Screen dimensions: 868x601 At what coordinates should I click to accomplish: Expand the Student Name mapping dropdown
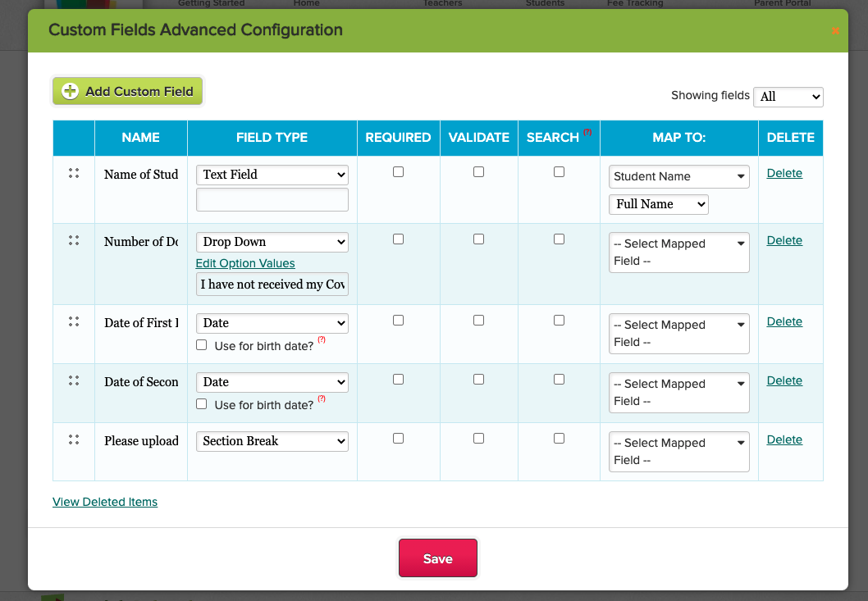pyautogui.click(x=678, y=176)
